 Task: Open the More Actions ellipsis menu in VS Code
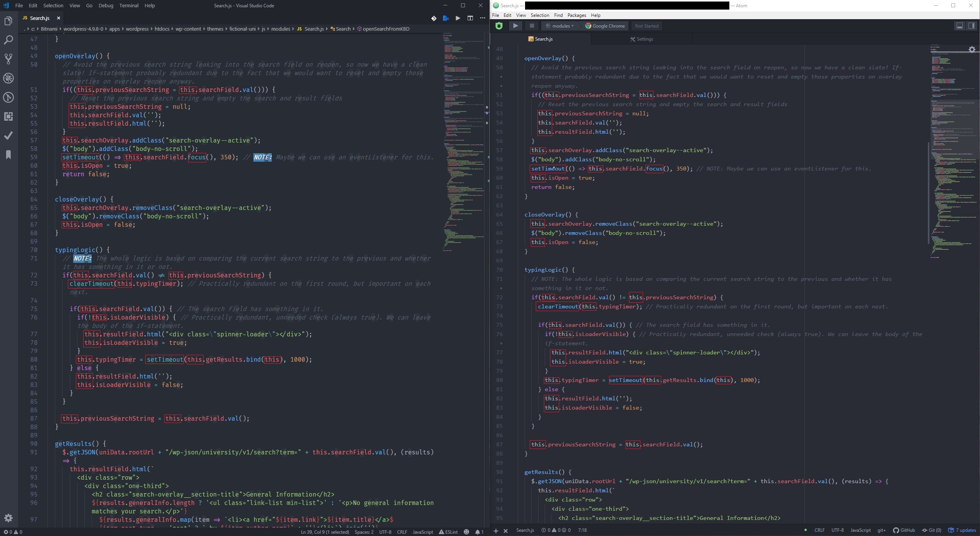[x=482, y=18]
